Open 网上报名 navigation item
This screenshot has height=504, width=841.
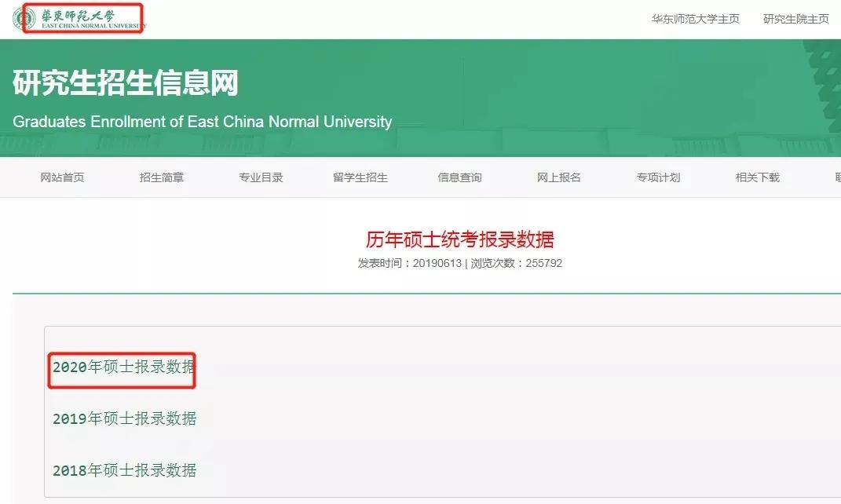pyautogui.click(x=559, y=177)
